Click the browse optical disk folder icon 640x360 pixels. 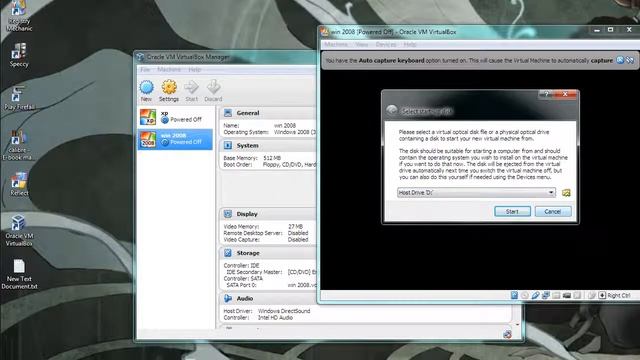(x=566, y=193)
